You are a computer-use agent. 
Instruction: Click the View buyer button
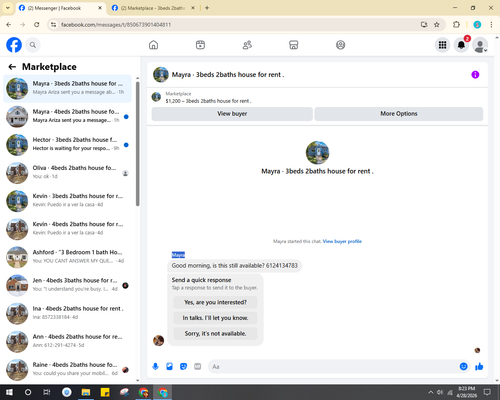(232, 114)
